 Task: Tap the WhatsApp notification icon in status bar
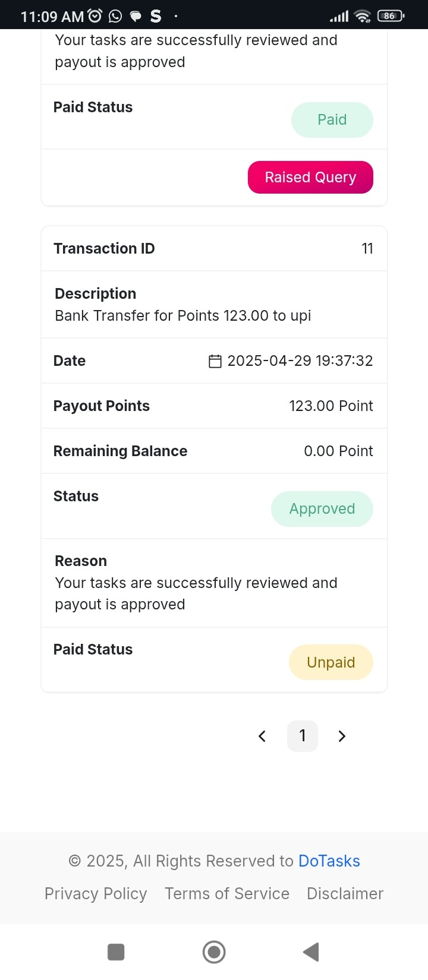pyautogui.click(x=115, y=16)
